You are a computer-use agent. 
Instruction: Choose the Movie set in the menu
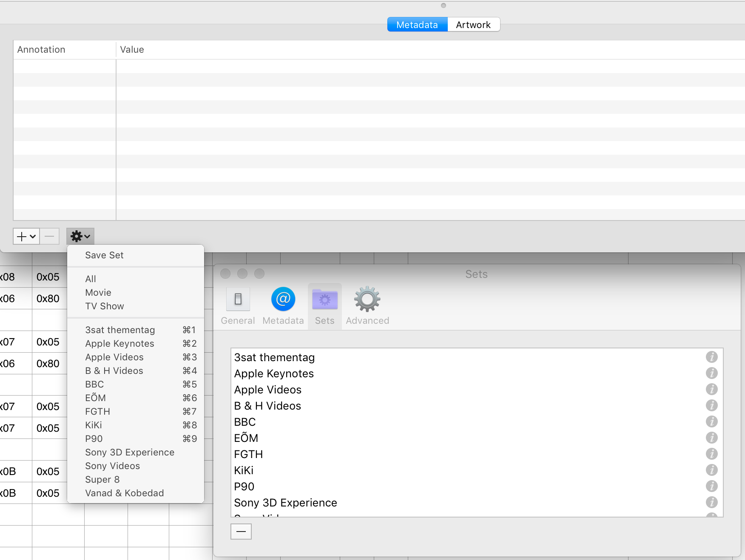click(x=136, y=293)
